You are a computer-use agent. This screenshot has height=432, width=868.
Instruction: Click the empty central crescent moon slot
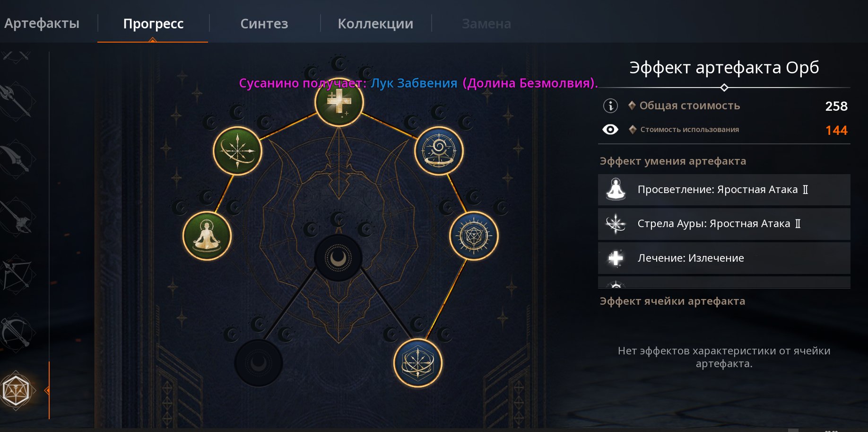[x=339, y=258]
